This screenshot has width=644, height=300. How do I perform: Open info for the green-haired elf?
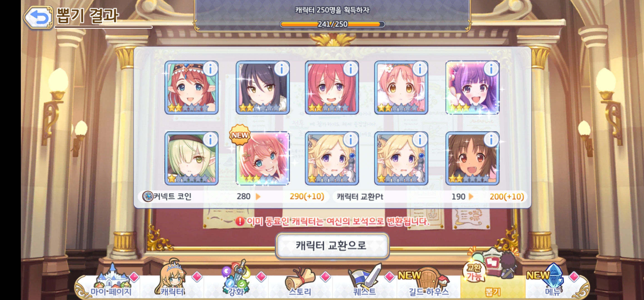click(210, 139)
